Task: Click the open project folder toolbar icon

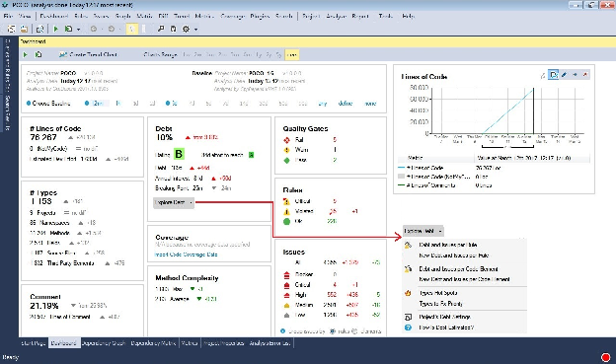Action: [24, 29]
